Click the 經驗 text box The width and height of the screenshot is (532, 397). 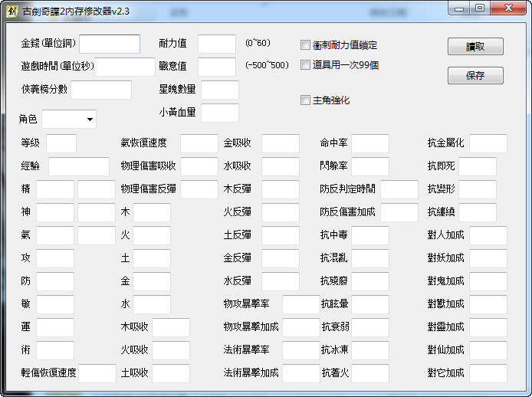79,166
